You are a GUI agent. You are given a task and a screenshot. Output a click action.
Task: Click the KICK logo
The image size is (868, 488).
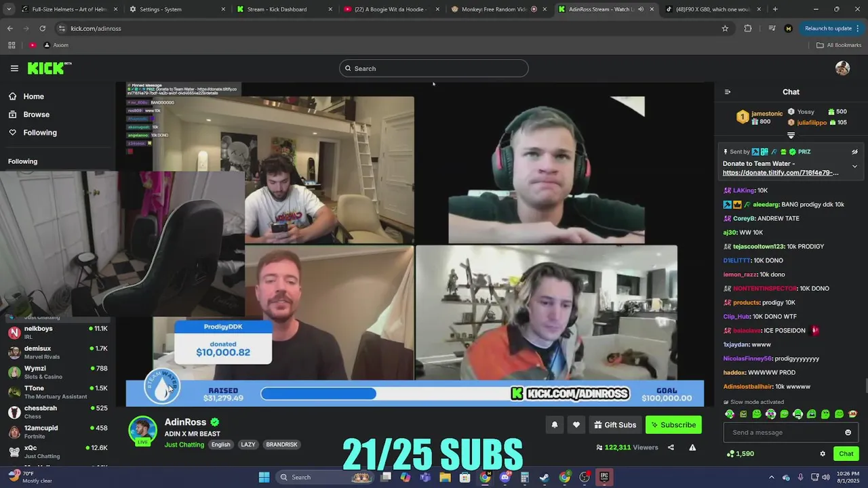click(49, 68)
